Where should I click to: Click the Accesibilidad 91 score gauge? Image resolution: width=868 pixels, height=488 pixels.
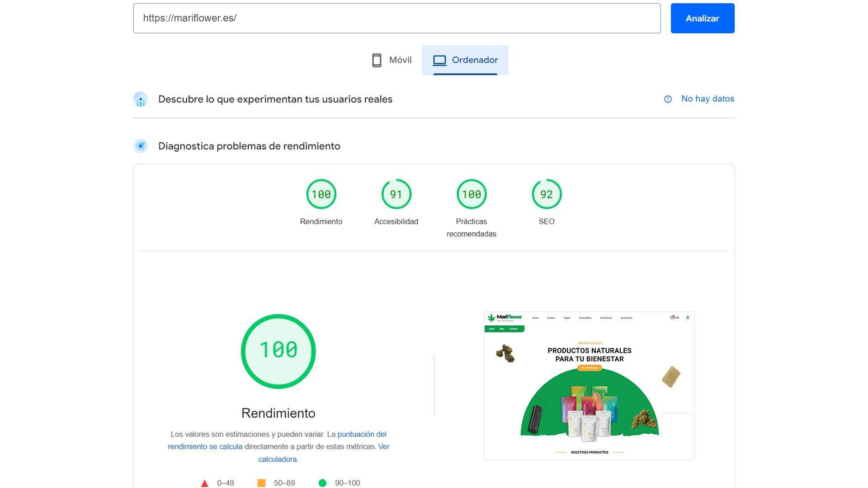pyautogui.click(x=396, y=194)
